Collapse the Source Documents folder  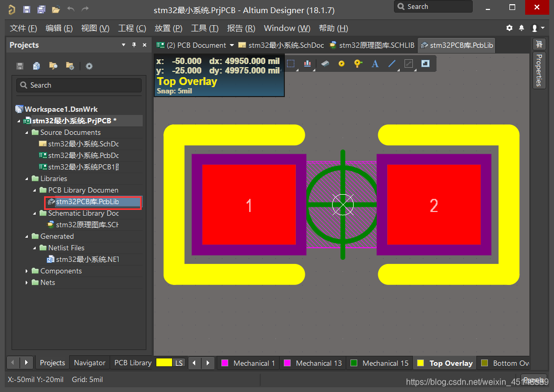[27, 133]
